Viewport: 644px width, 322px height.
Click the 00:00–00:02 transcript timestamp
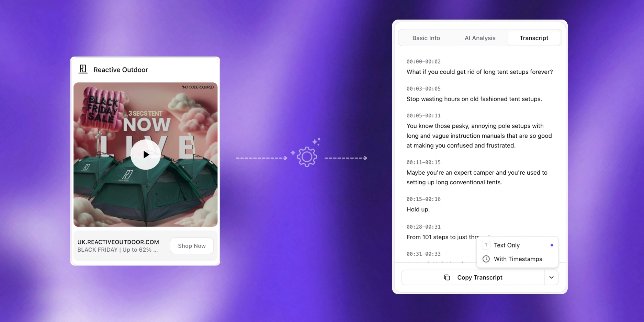(423, 62)
